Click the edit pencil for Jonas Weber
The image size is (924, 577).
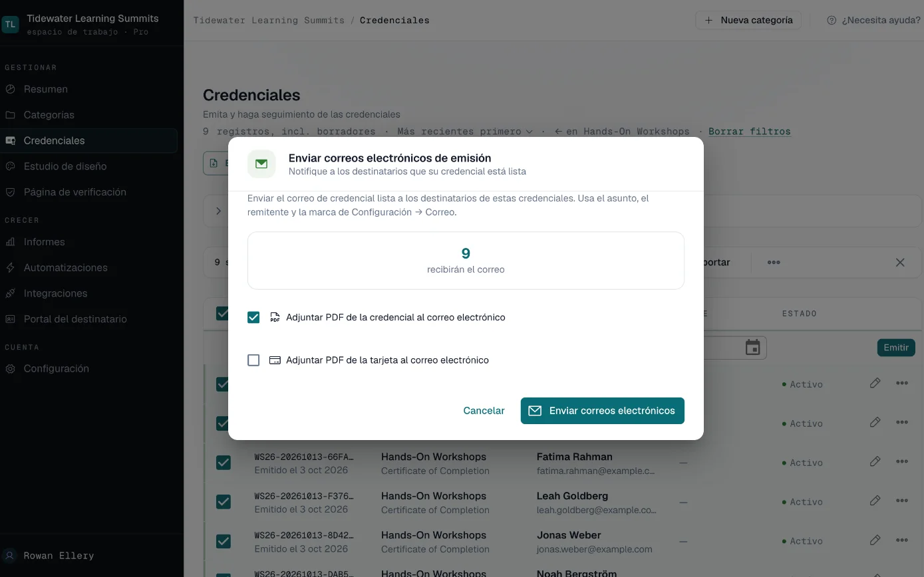tap(875, 540)
